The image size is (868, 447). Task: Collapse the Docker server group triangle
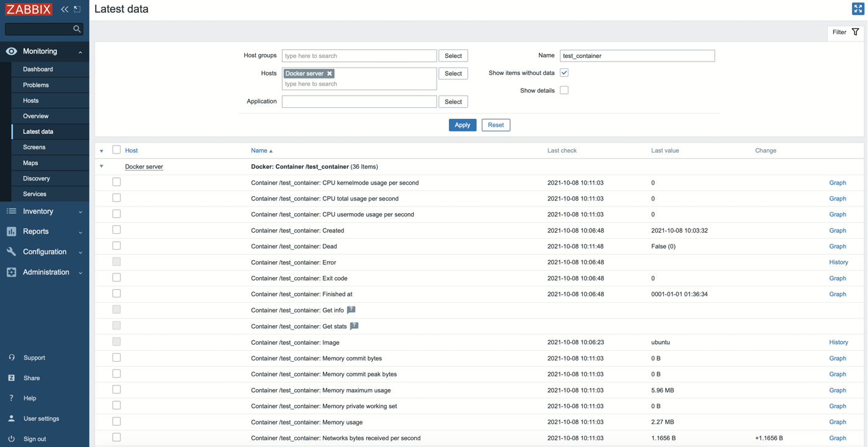pos(102,166)
